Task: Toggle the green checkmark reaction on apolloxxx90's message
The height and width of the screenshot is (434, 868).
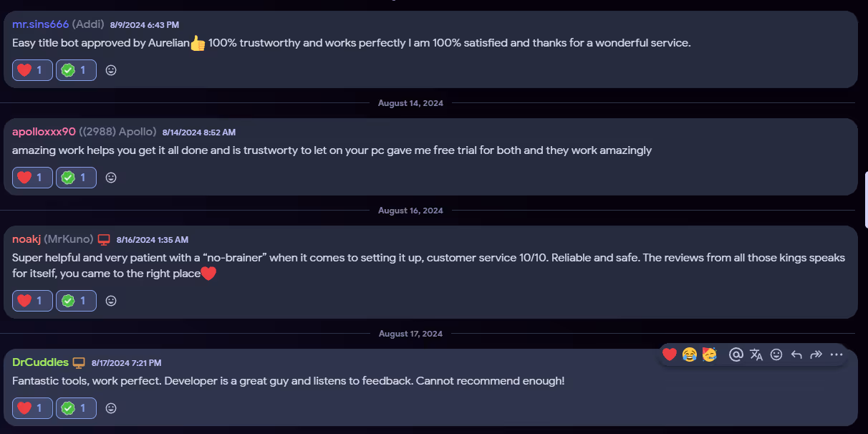Action: click(x=76, y=177)
